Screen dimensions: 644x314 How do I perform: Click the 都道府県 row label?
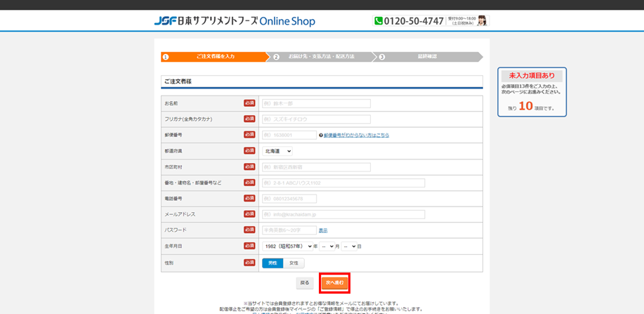[173, 151]
